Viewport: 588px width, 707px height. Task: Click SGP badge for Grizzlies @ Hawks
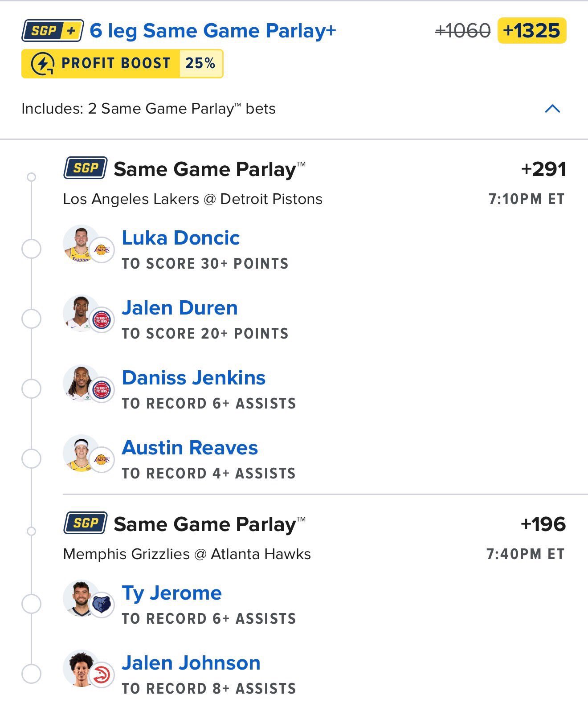pyautogui.click(x=86, y=523)
